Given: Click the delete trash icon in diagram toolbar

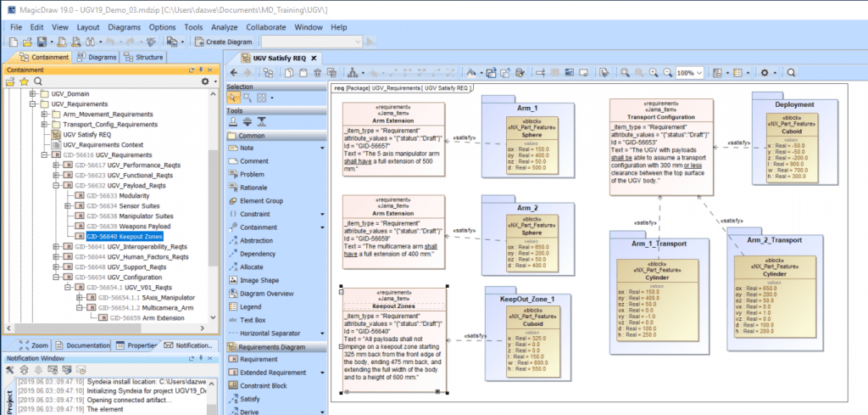Looking at the screenshot, I should click(315, 74).
